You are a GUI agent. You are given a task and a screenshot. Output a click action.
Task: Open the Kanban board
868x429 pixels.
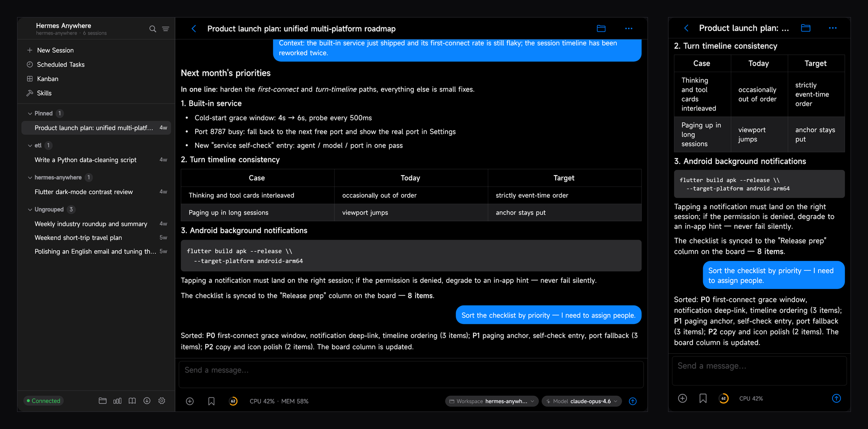[x=96, y=79]
